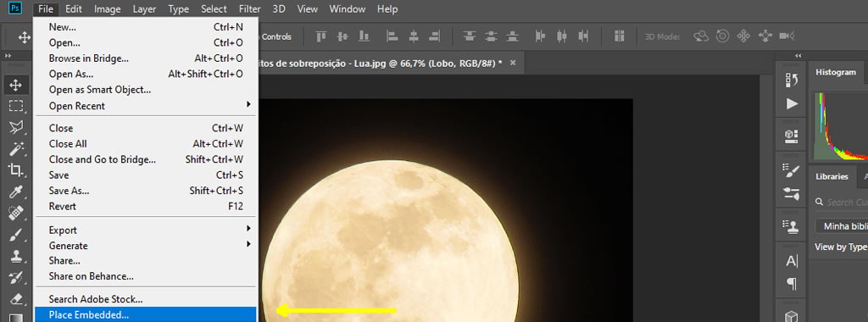Open the Properties panel icon
Screen dimensions: 868x322
point(792,136)
